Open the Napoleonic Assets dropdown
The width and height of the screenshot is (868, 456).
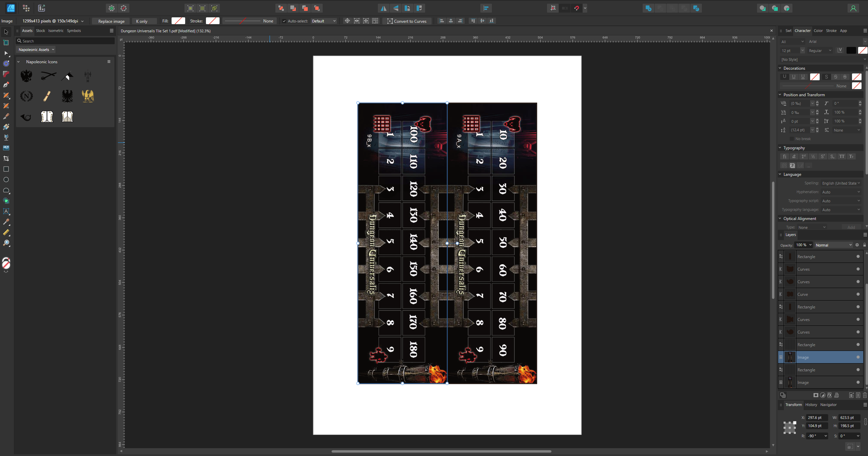(x=36, y=50)
